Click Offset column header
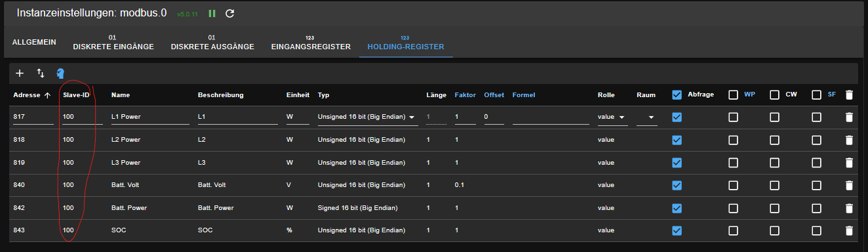Screen dimensions: 868x252 click(x=494, y=95)
